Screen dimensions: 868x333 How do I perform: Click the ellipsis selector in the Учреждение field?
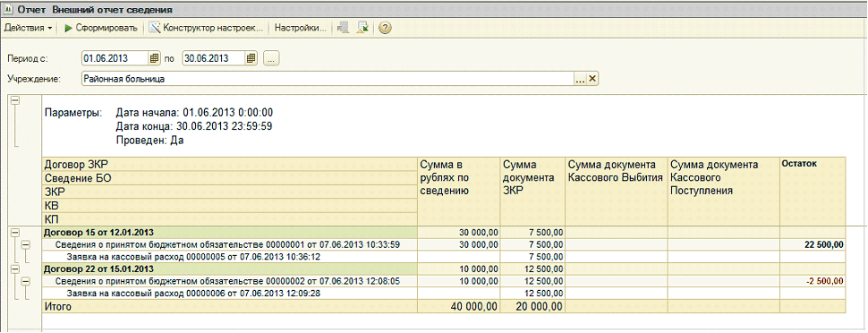coord(580,79)
